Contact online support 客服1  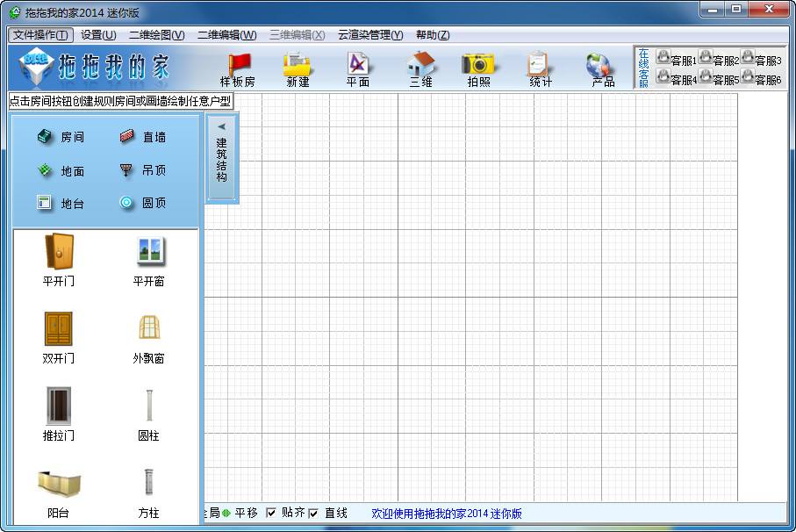(x=676, y=59)
